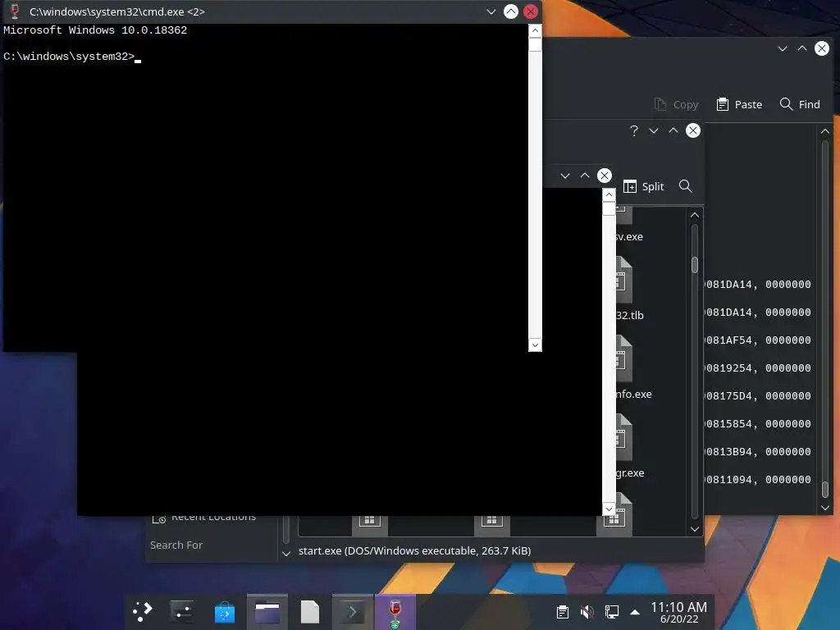Screen dimensions: 840x630
Task: Expand hidden system tray icons arrow
Action: (635, 612)
